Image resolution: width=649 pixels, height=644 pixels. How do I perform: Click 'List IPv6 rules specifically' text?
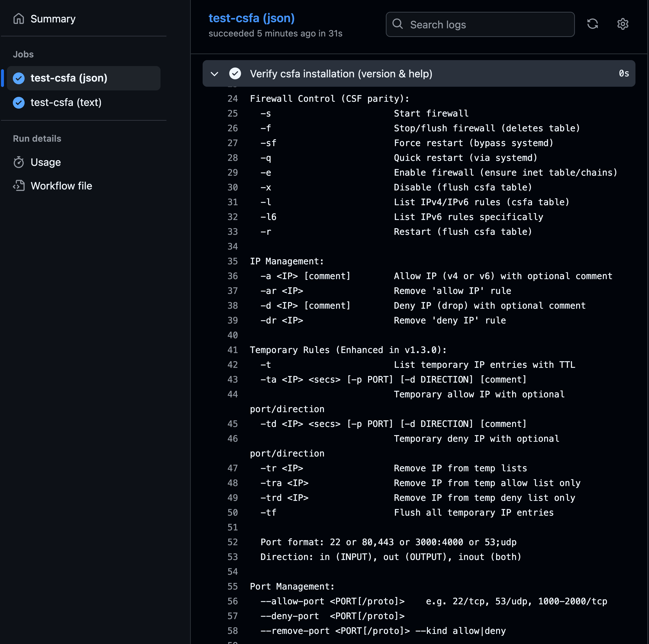tap(468, 217)
